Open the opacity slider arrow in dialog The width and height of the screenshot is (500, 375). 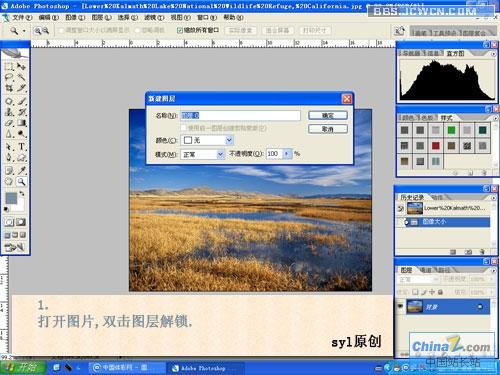[287, 154]
